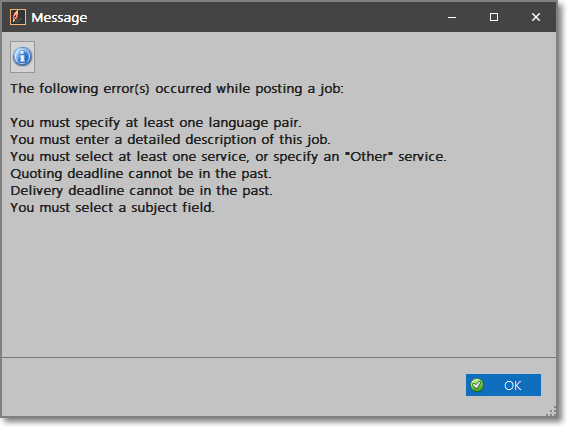
Task: Select the "language pair" error line
Action: pyautogui.click(x=155, y=123)
